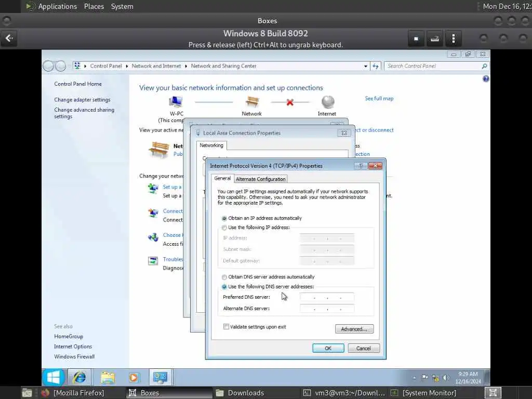This screenshot has width=532, height=399.
Task: Click the Action Center flag tray icon
Action: (x=424, y=378)
